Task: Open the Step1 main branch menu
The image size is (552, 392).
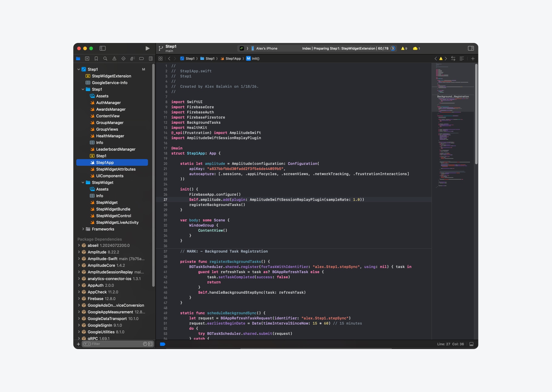Action: 171,48
